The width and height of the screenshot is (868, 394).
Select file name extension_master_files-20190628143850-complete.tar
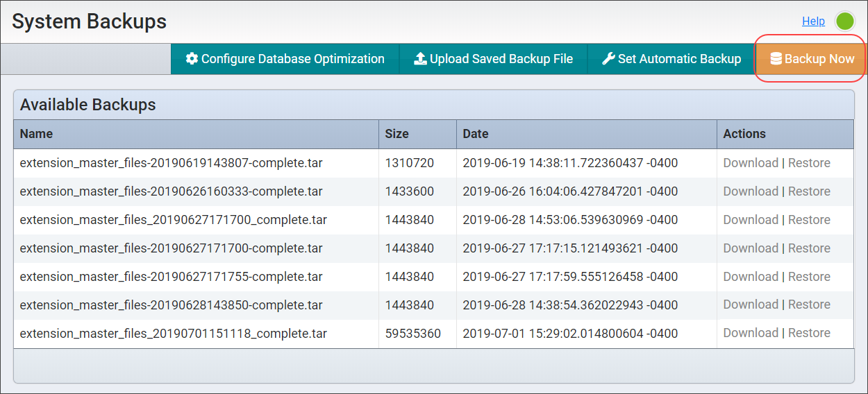171,305
